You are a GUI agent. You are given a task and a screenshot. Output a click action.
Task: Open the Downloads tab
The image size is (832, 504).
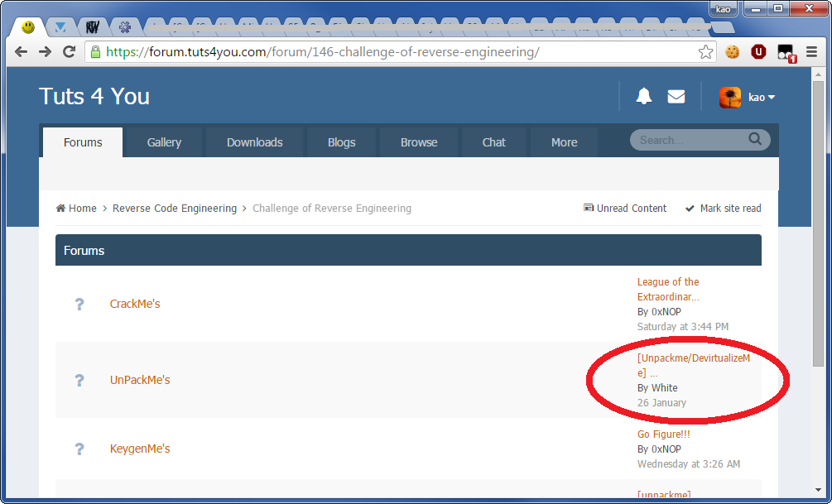[255, 142]
